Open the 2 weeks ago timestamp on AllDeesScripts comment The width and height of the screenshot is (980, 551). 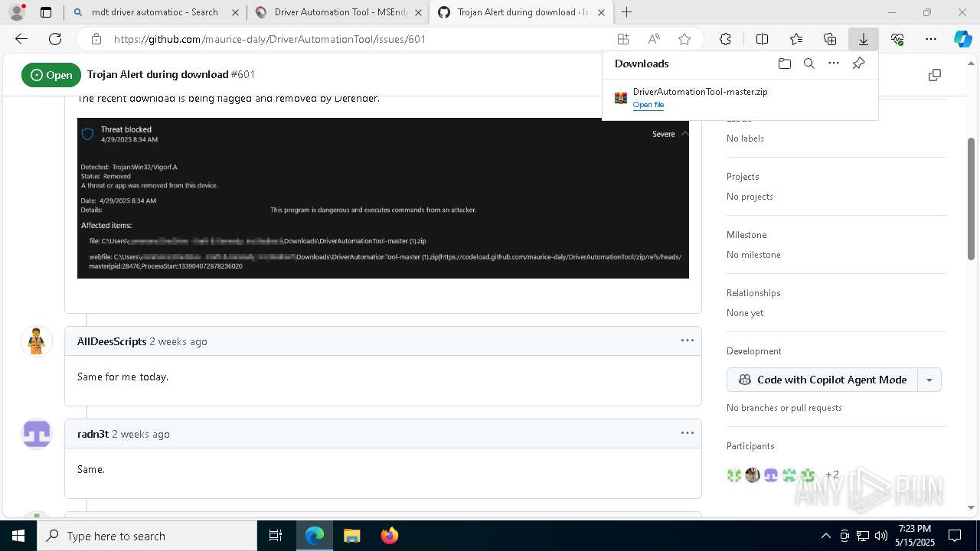click(178, 341)
